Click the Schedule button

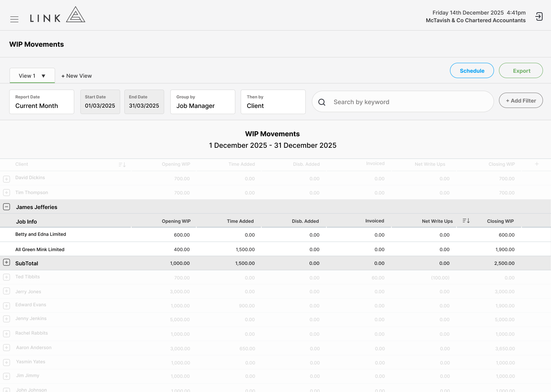coord(472,70)
